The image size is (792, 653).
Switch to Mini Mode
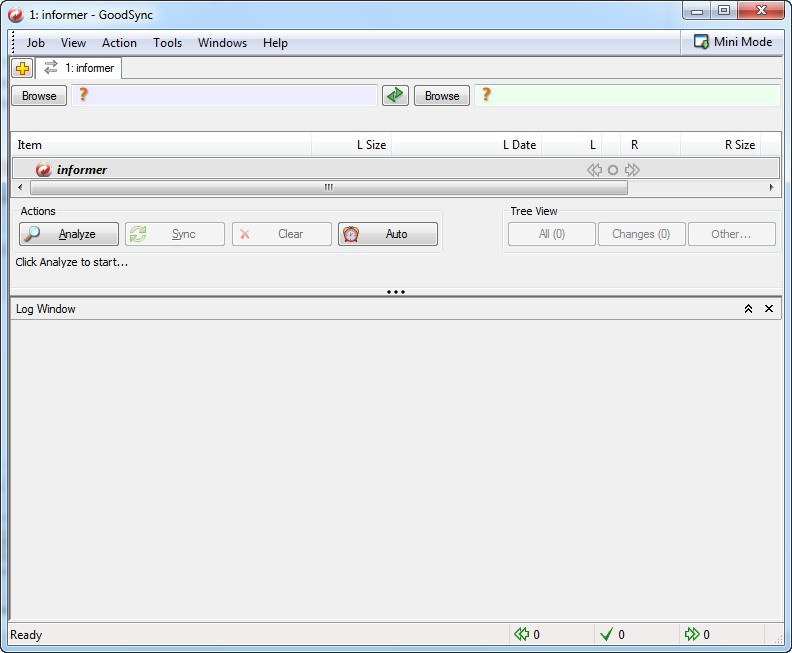click(x=732, y=42)
